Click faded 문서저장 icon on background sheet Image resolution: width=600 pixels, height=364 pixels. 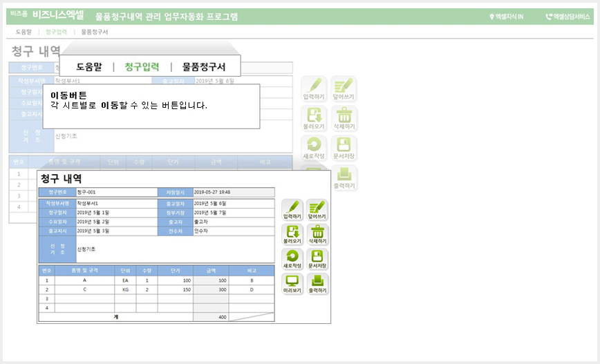pyautogui.click(x=344, y=148)
